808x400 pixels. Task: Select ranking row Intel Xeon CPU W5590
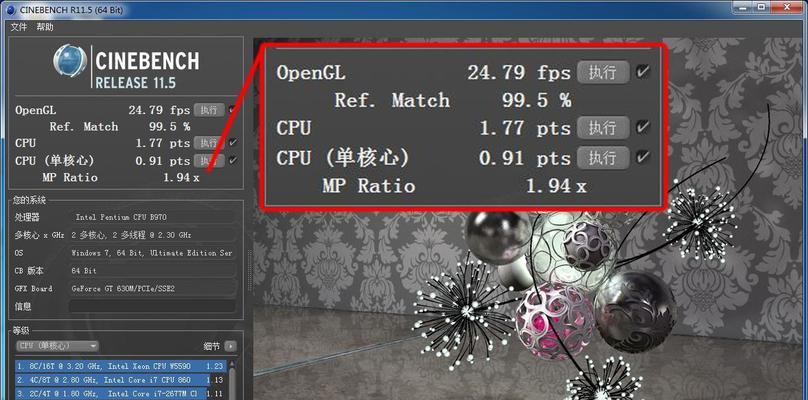(x=121, y=366)
